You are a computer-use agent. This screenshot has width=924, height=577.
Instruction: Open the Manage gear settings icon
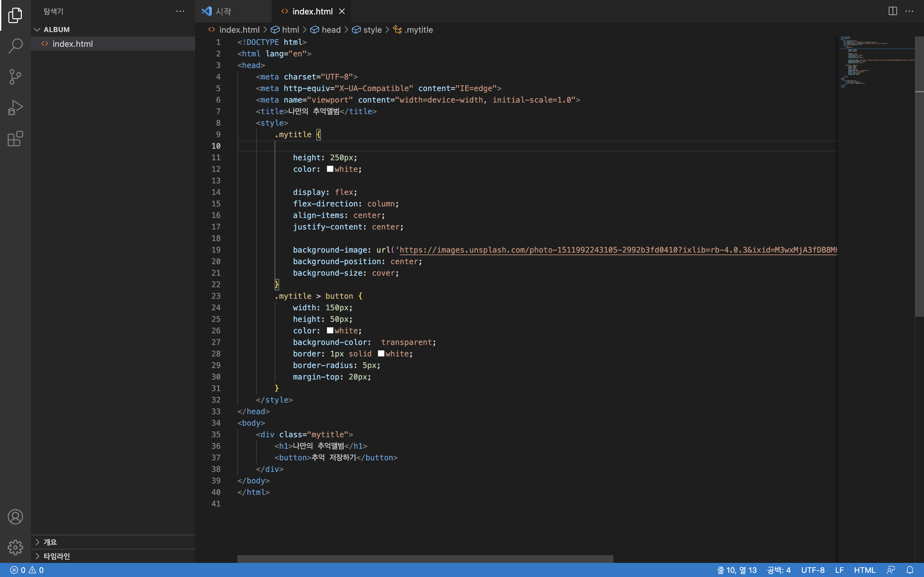[15, 547]
